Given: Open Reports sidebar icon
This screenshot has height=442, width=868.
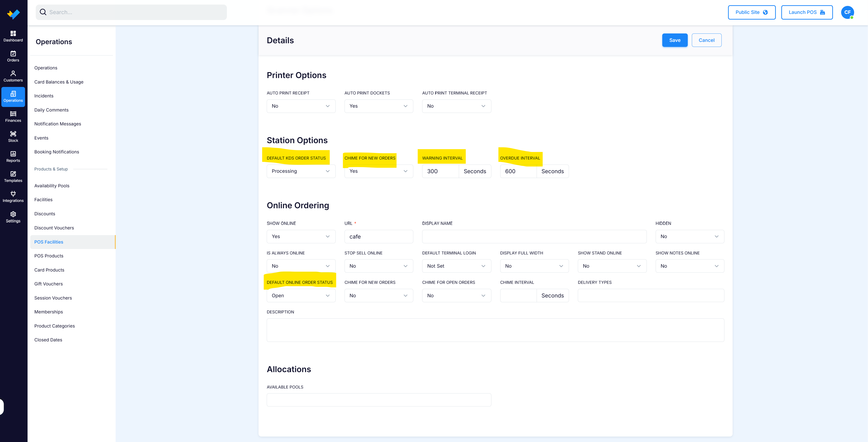Looking at the screenshot, I should (13, 157).
